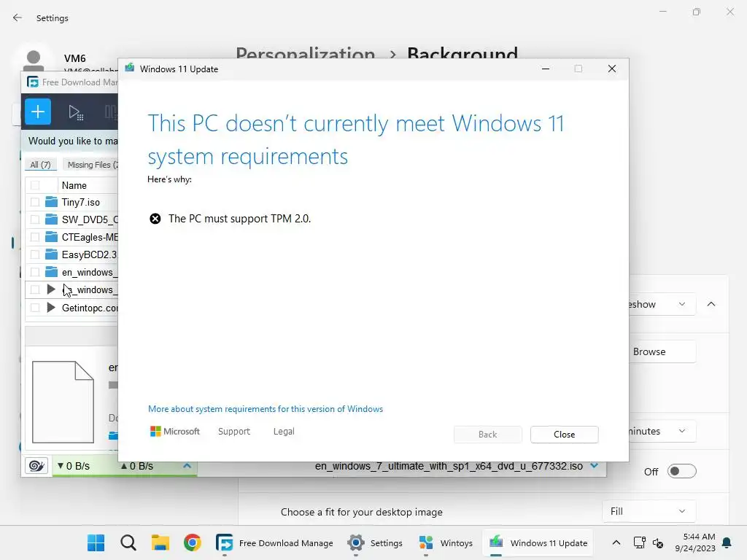Click the Windows 11 Update title icon
The image size is (747, 560).
pos(129,68)
